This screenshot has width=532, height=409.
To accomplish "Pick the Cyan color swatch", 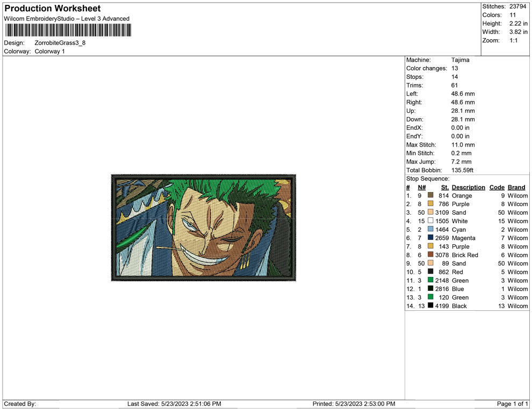I will click(430, 229).
